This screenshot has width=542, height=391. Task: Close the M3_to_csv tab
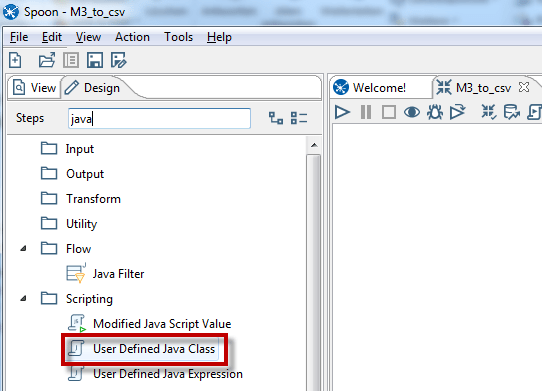click(524, 87)
